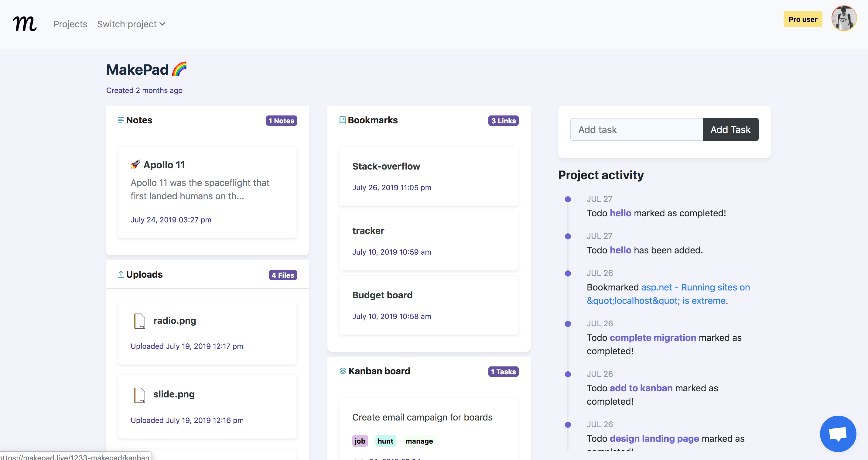Click the 'manage' tag

[x=419, y=441]
